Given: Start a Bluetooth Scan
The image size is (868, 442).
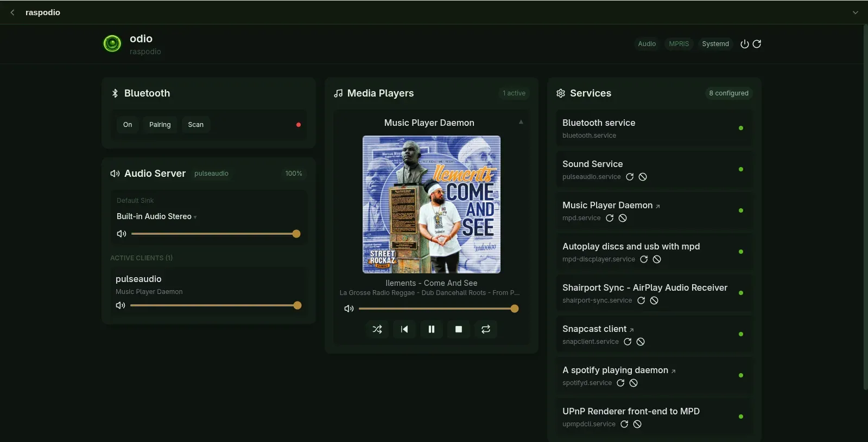Looking at the screenshot, I should pos(196,125).
